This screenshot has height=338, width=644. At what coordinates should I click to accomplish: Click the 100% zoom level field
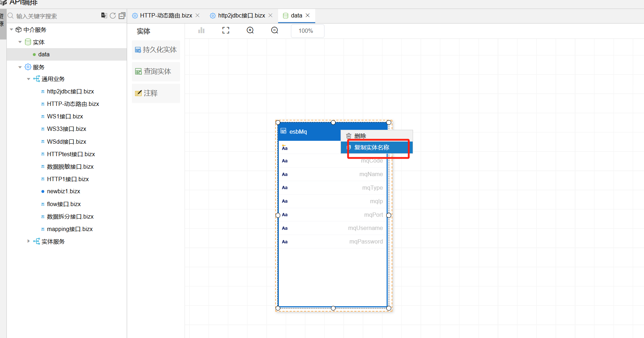[x=307, y=31]
